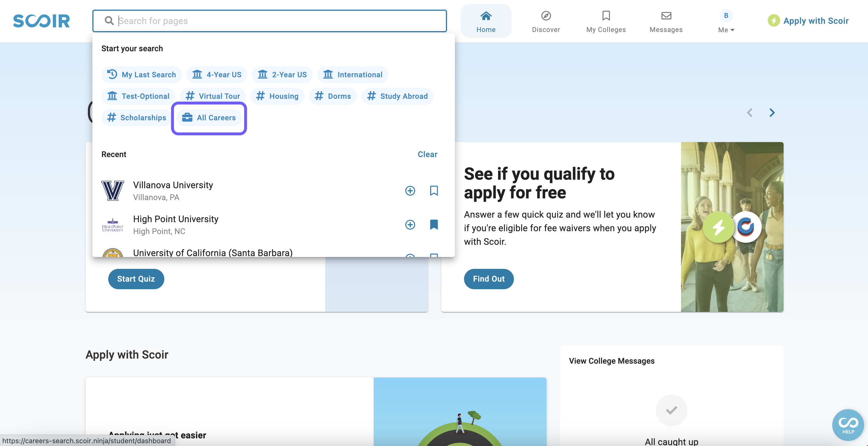This screenshot has width=868, height=446.
Task: Open High Point University result
Action: 249,225
